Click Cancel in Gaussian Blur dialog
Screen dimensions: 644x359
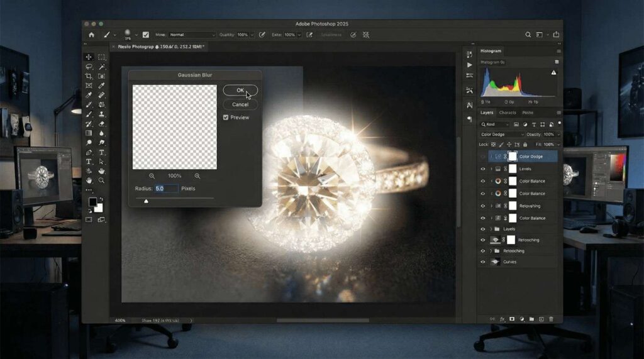240,104
